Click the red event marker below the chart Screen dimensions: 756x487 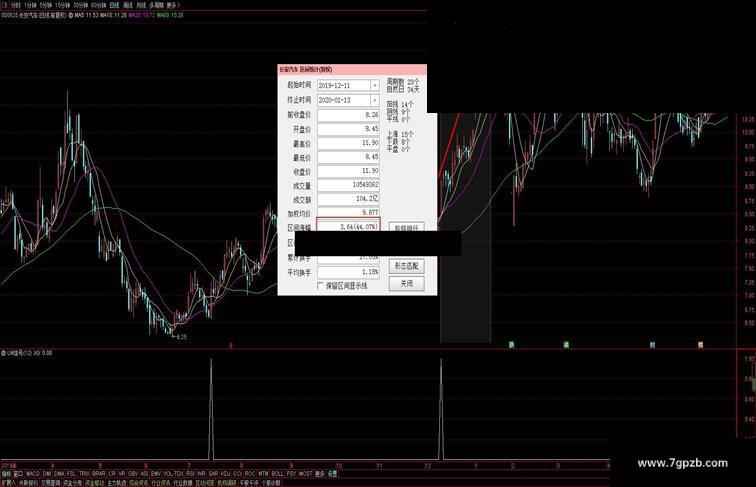pos(230,345)
